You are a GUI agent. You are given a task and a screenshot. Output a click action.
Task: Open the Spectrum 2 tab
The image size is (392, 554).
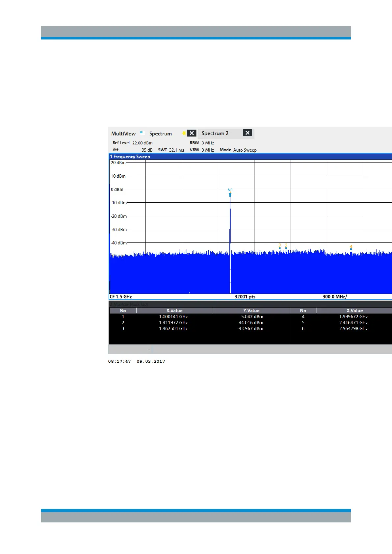215,133
